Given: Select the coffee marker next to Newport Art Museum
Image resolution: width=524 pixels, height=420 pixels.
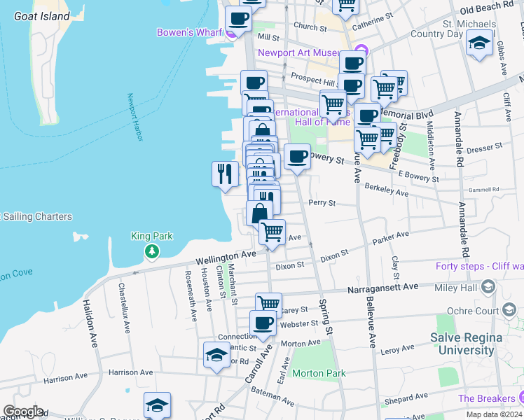Looking at the screenshot, I should tap(352, 63).
